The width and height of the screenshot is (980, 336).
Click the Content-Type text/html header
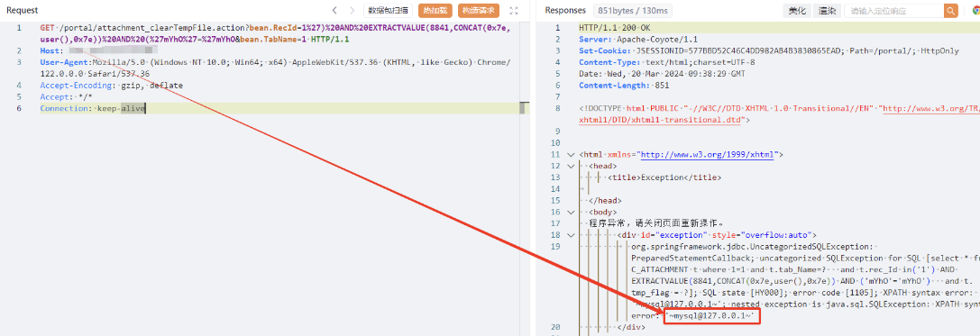coord(667,62)
